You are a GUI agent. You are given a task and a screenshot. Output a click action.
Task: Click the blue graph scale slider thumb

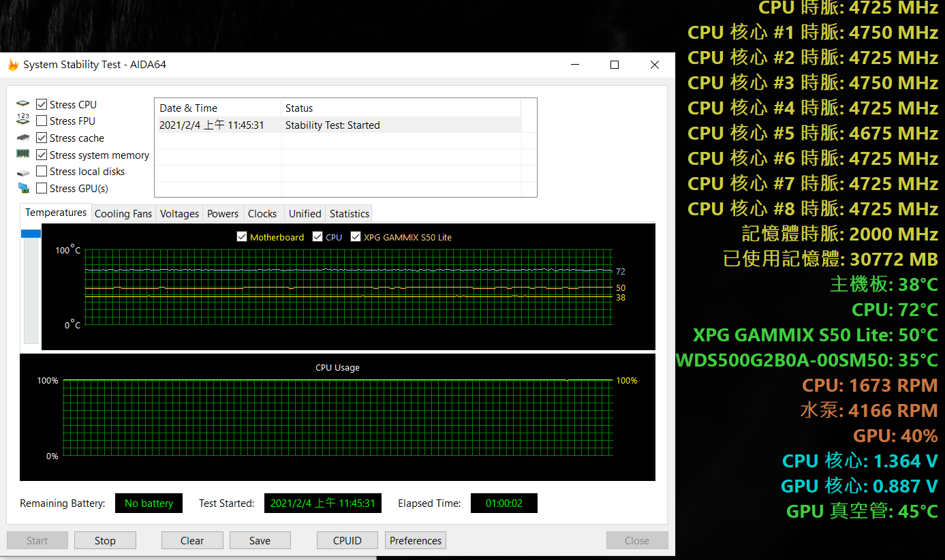click(x=31, y=234)
